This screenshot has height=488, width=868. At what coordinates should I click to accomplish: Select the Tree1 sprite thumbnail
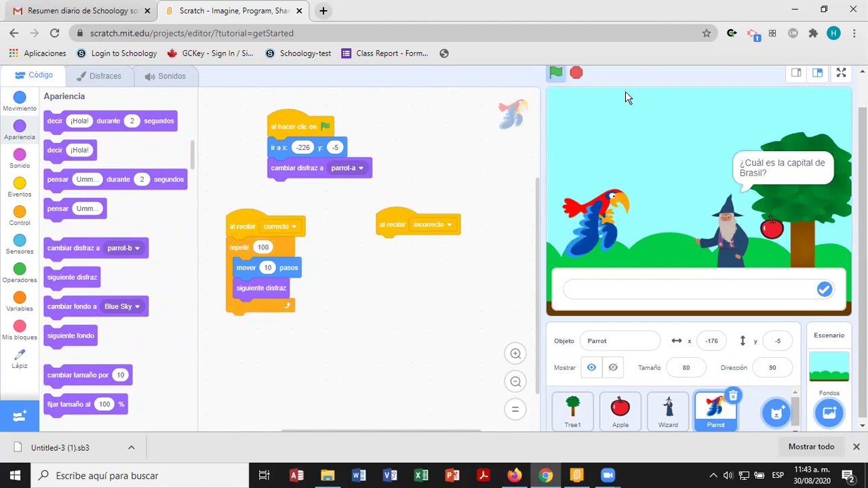[573, 411]
